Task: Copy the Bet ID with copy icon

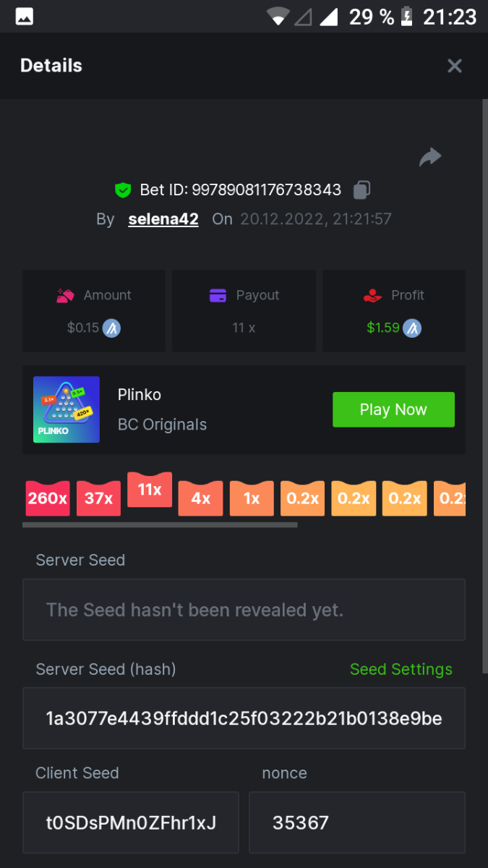Action: (x=361, y=190)
